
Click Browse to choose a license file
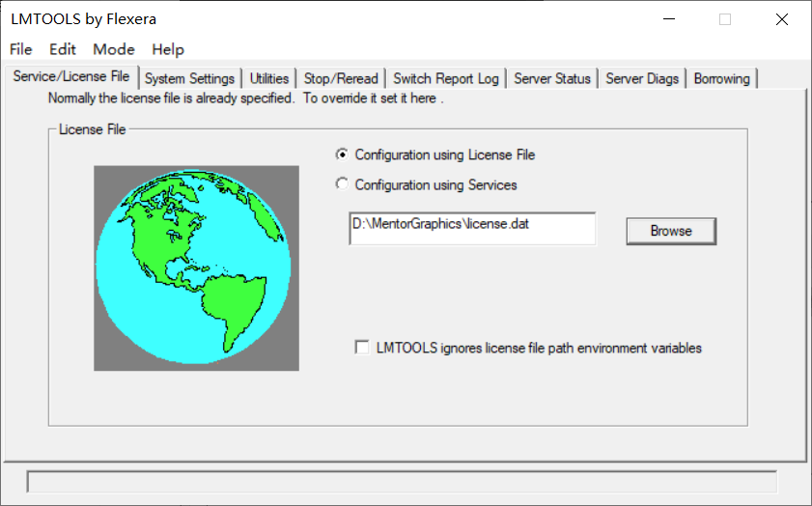671,231
